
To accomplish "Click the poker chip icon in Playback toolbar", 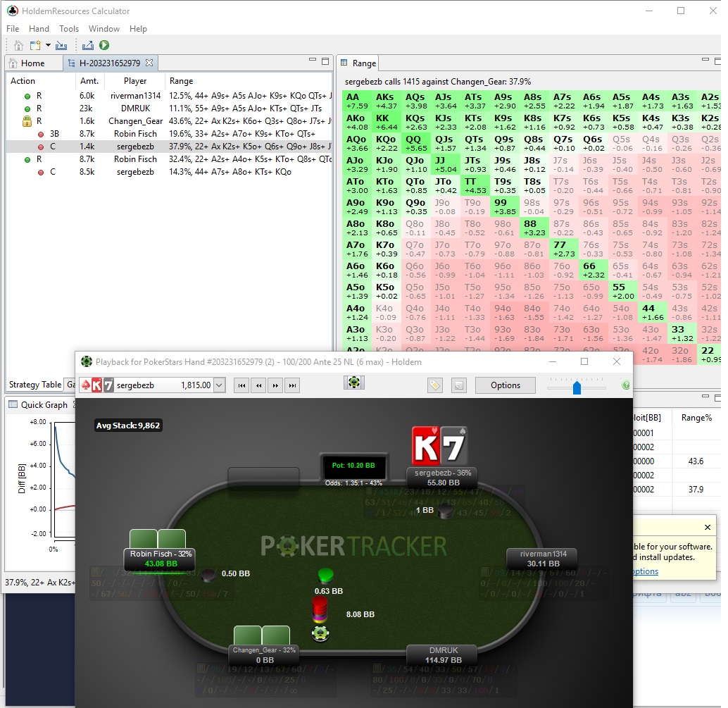I will (353, 383).
